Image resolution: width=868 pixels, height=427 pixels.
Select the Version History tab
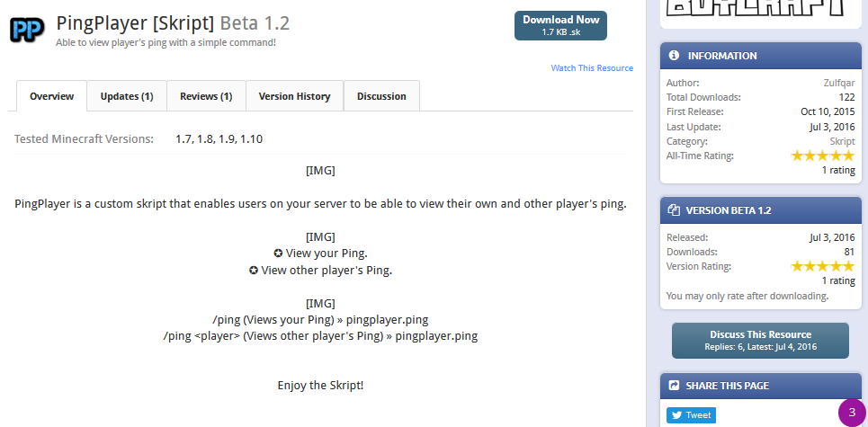click(294, 96)
